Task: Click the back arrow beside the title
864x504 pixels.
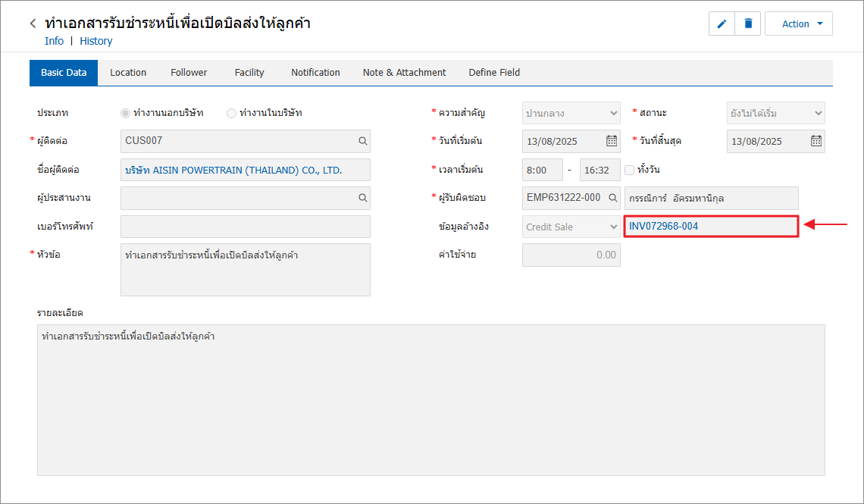Action: [x=33, y=23]
